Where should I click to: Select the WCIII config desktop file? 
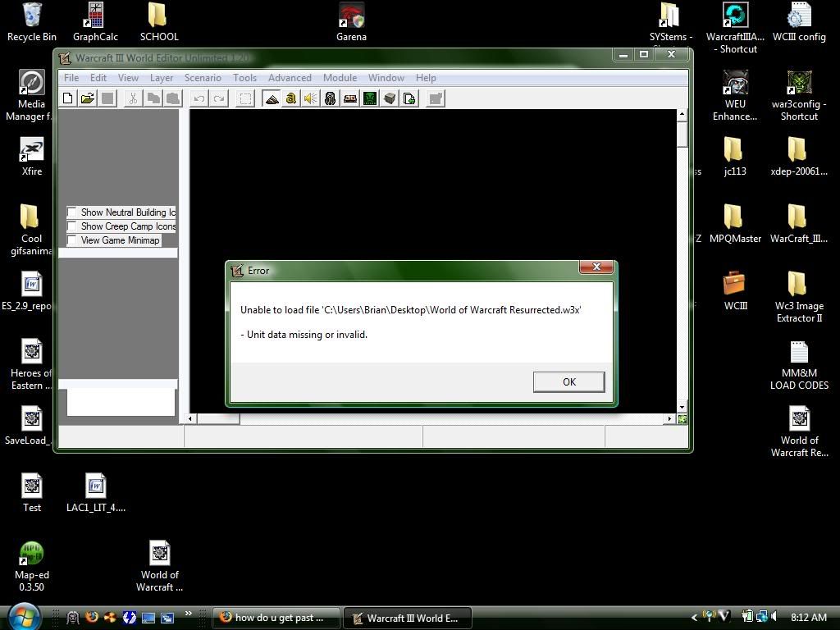pos(799,22)
